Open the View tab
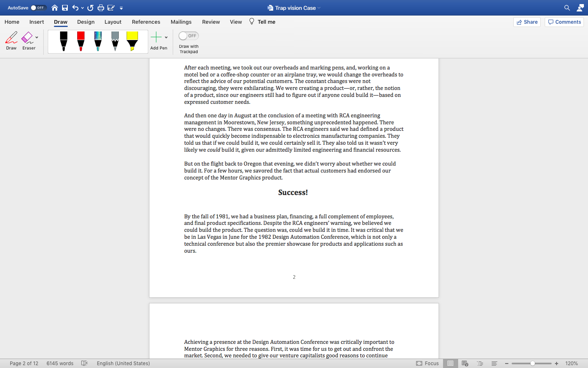Viewport: 588px width, 368px height. coord(236,22)
